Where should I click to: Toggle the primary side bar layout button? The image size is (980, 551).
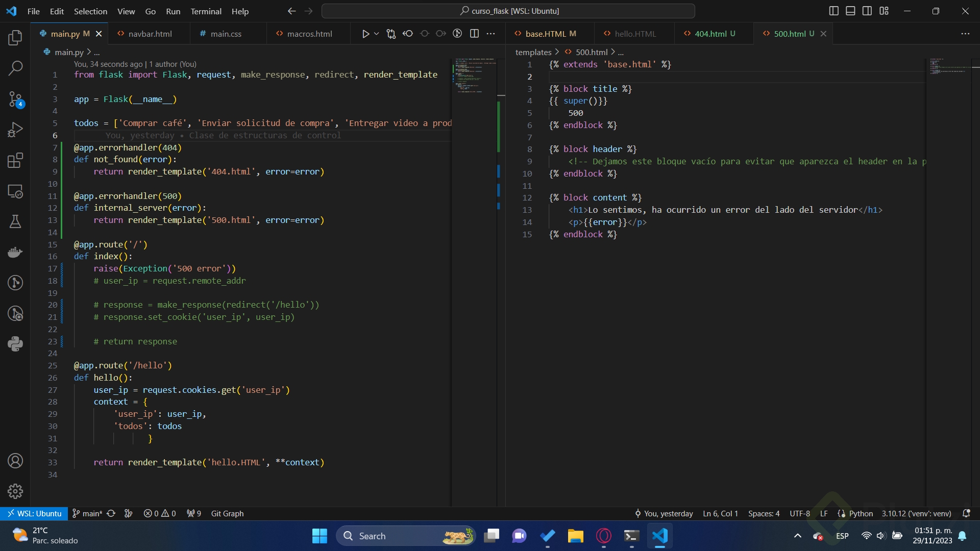coord(834,11)
